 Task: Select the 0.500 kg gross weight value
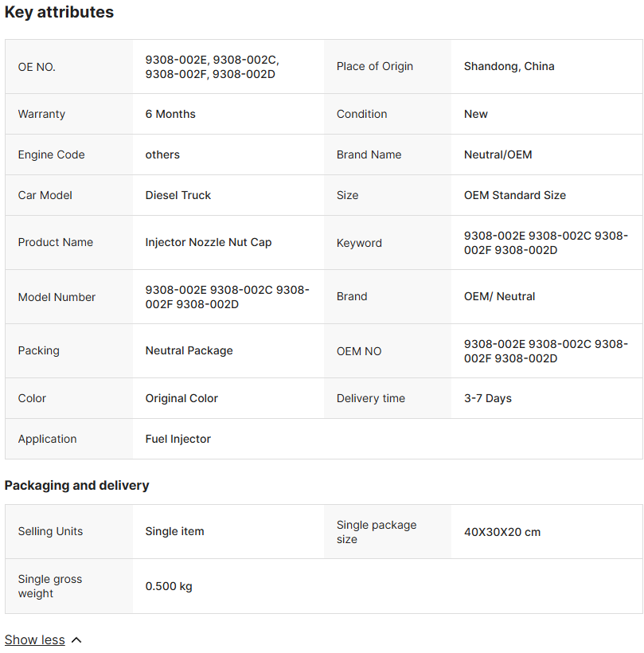coord(169,586)
